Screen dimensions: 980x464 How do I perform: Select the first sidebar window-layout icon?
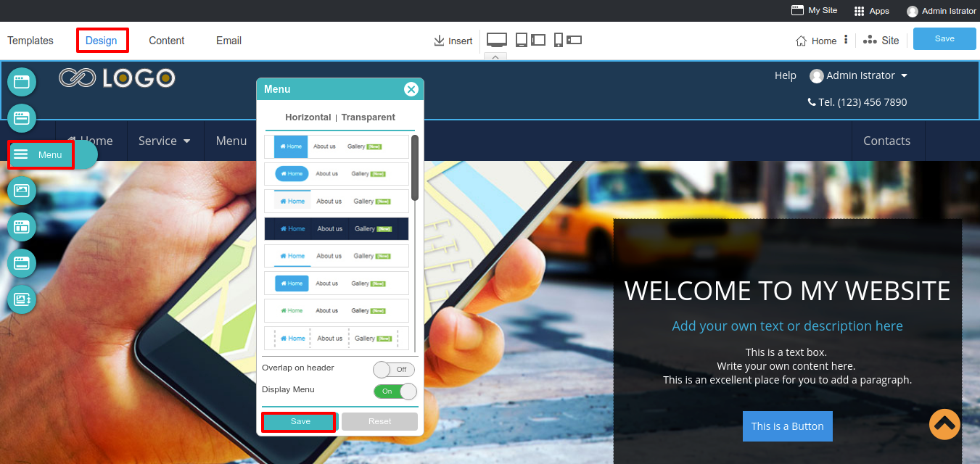coord(22,82)
